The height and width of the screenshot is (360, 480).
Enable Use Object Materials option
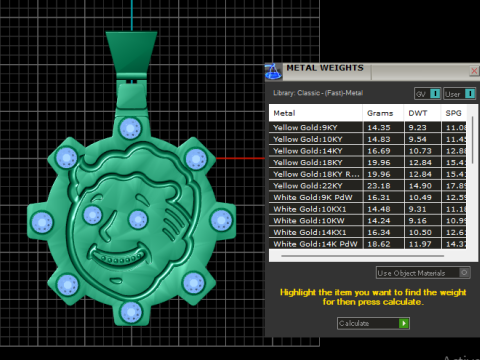(423, 273)
